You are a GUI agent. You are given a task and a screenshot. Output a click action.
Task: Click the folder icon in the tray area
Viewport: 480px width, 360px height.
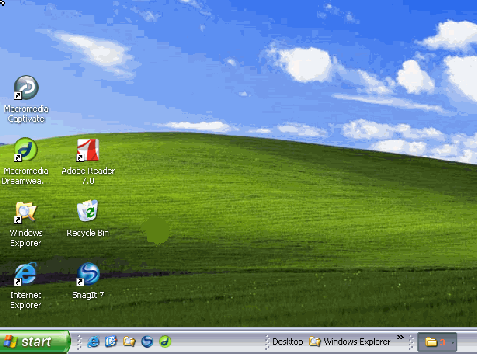point(431,342)
